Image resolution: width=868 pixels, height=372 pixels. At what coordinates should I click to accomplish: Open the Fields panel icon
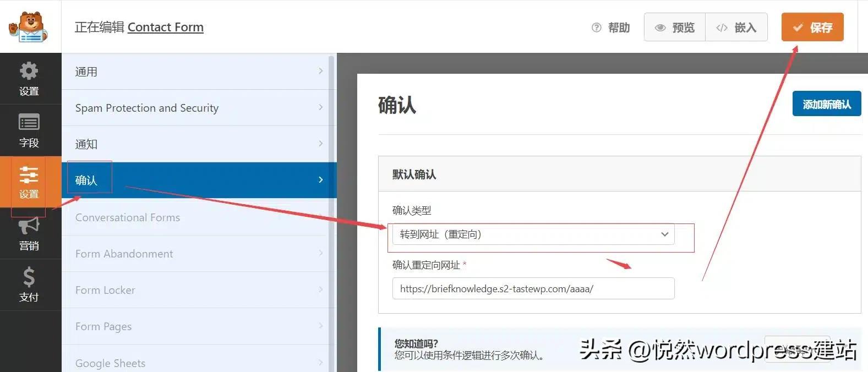pyautogui.click(x=29, y=130)
